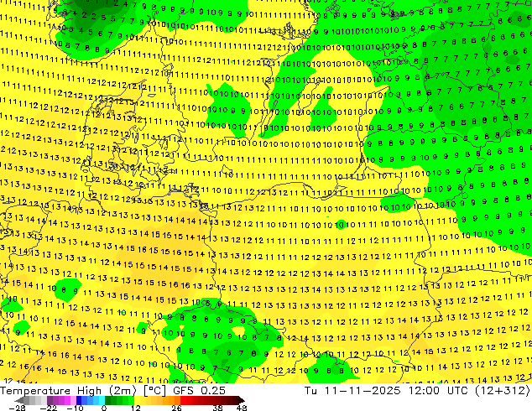Screen dimensions: 532x411
Task: Click the date "Tu 11-11-2025"
Action: [x=352, y=391]
